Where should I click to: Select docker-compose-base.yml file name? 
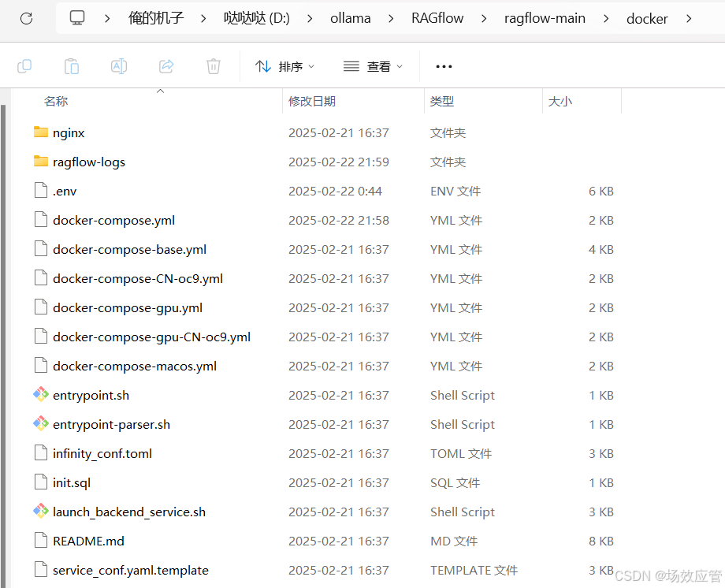tap(129, 250)
